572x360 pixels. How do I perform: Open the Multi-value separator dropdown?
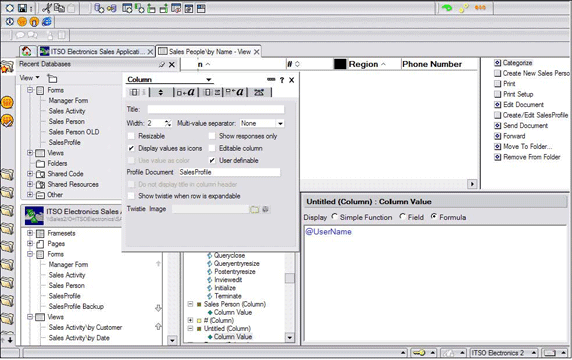point(280,124)
